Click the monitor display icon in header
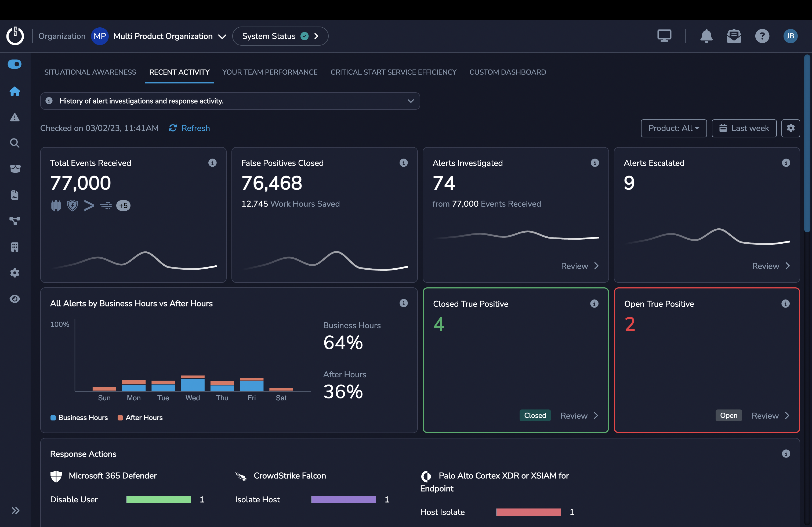The height and width of the screenshot is (527, 812). (664, 36)
